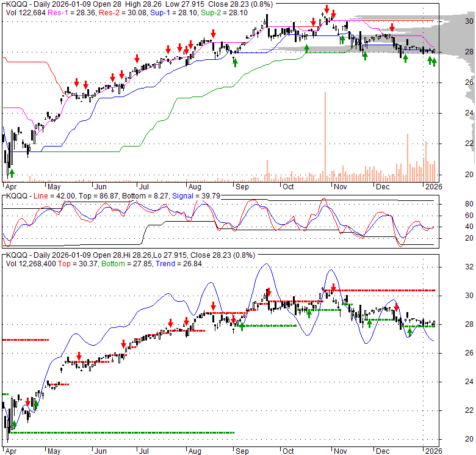
Task: Click the 80 level on the oscillator scale
Action: (469, 204)
